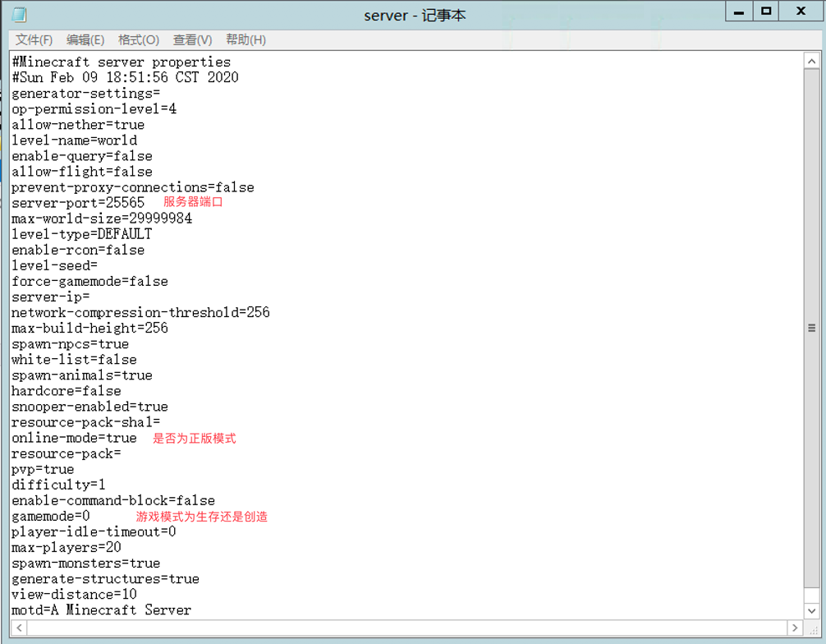
Task: Click the line server-ip=
Action: (x=51, y=297)
